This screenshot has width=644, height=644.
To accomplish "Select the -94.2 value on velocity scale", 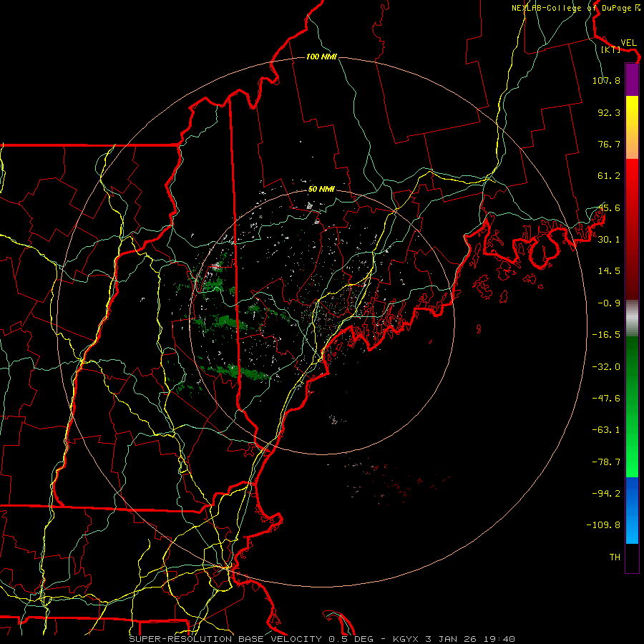I will coord(606,493).
